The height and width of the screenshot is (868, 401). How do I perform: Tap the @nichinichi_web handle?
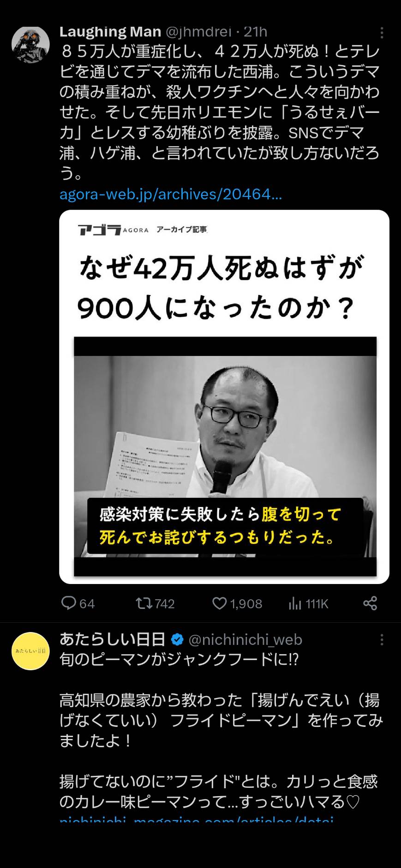[x=245, y=640]
